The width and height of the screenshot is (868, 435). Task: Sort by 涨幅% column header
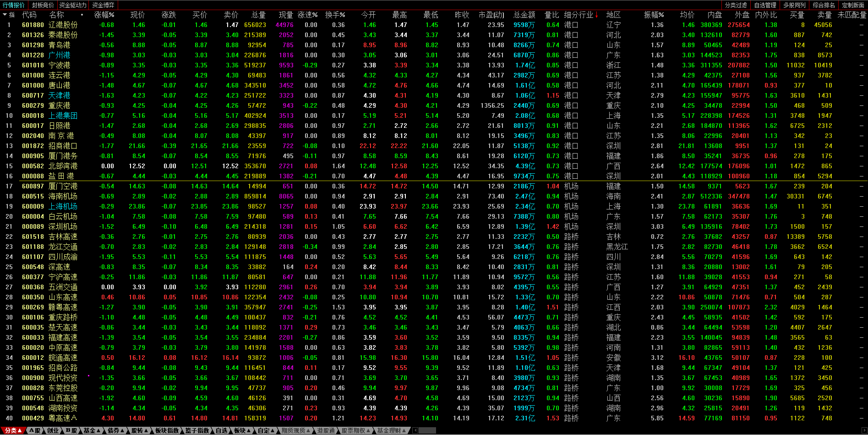pyautogui.click(x=104, y=15)
